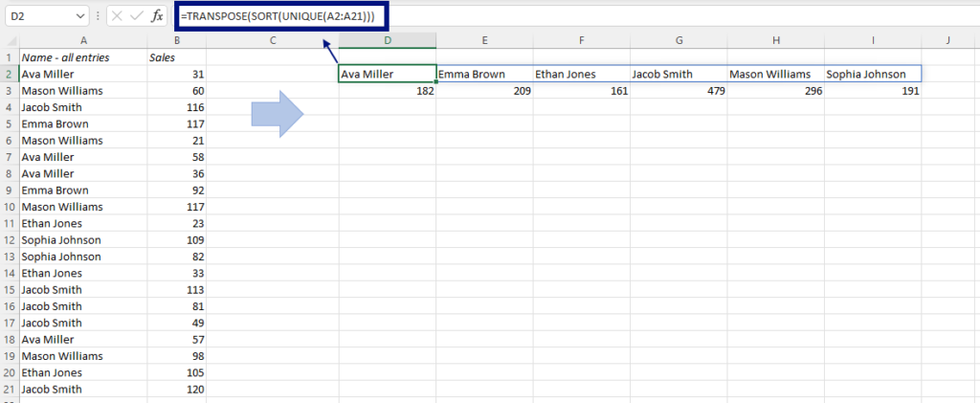This screenshot has width=980, height=403.
Task: Select column B header
Action: 177,41
